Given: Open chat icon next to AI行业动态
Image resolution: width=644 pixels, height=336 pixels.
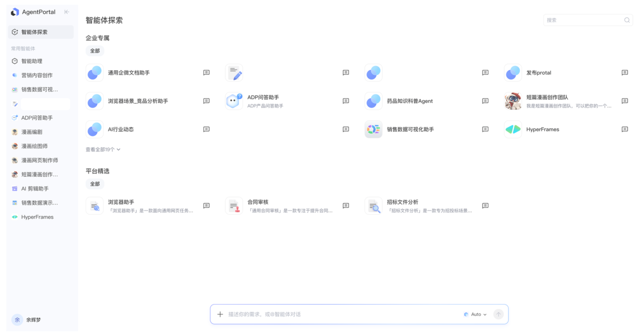Looking at the screenshot, I should [206, 129].
